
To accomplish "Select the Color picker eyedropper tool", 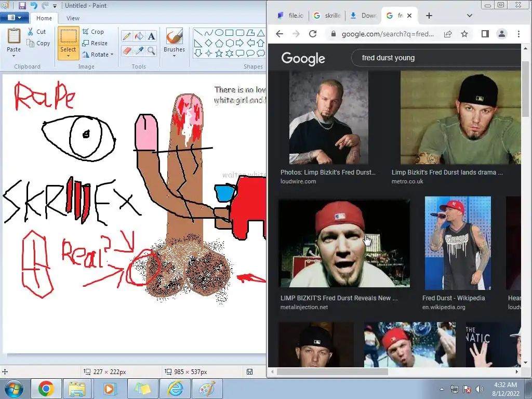I will (x=139, y=50).
